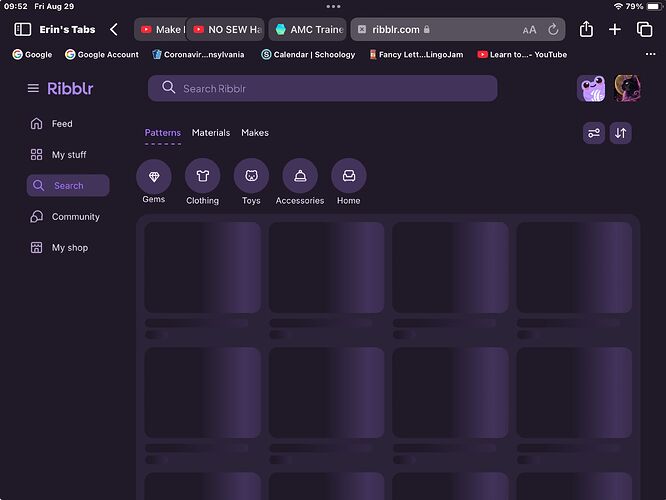
Task: Click the Ribblr logo
Action: 70,88
